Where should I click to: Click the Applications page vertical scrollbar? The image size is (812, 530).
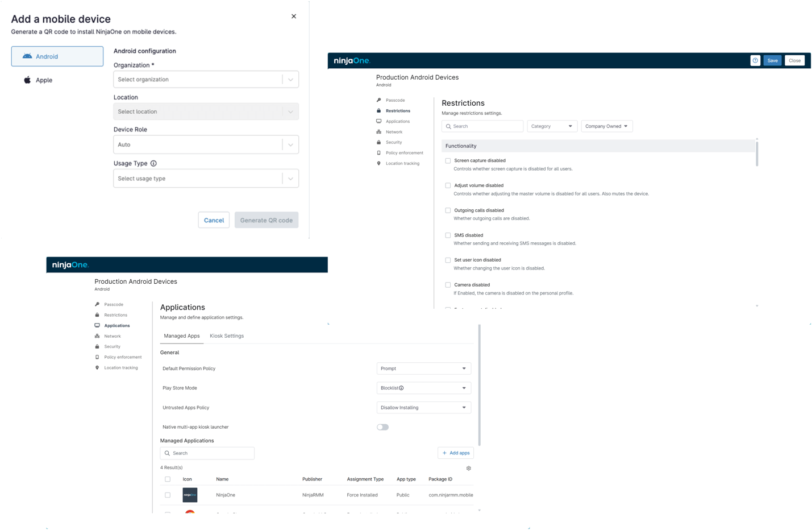(480, 385)
